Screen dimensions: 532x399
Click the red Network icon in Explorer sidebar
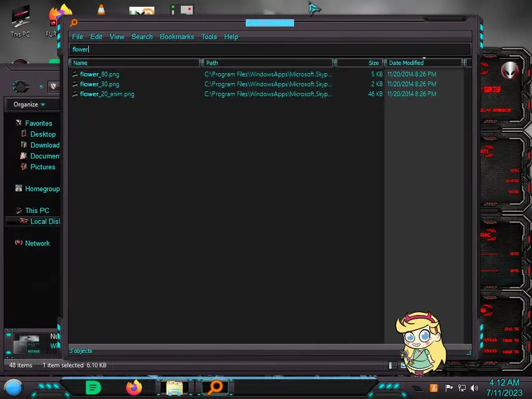[19, 243]
